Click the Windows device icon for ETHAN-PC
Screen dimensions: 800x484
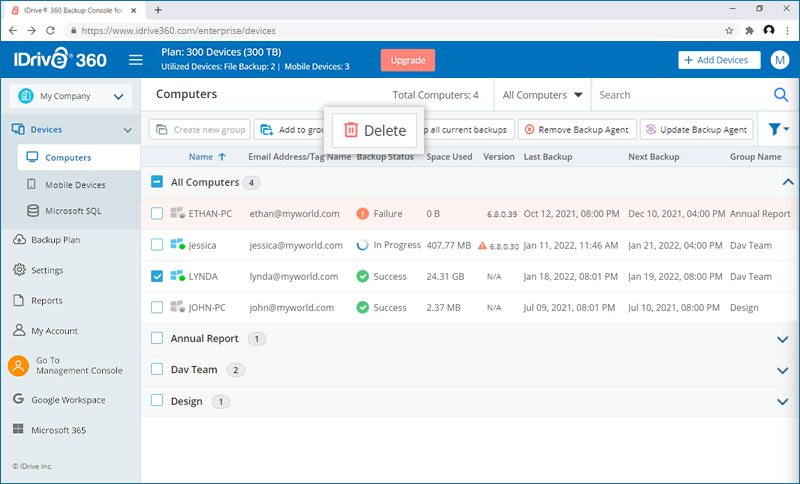[x=178, y=213]
